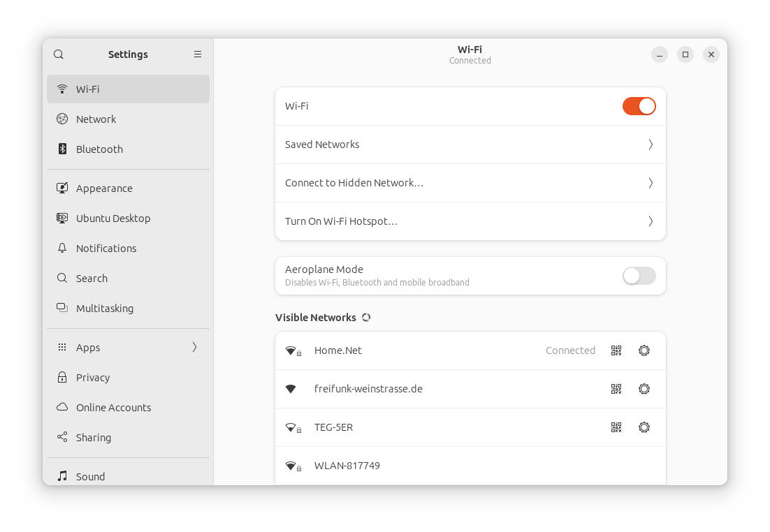The height and width of the screenshot is (532, 770).
Task: Expand the Apps section in sidebar
Action: click(x=128, y=348)
